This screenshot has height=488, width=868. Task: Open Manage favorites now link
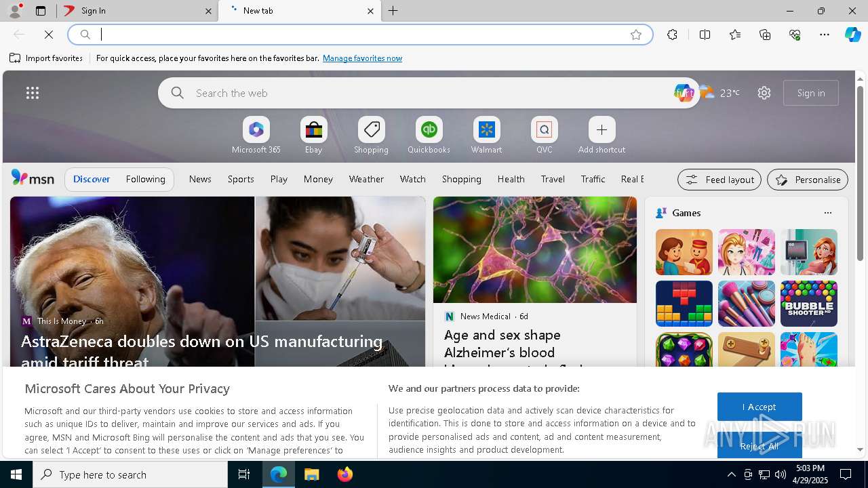point(362,58)
